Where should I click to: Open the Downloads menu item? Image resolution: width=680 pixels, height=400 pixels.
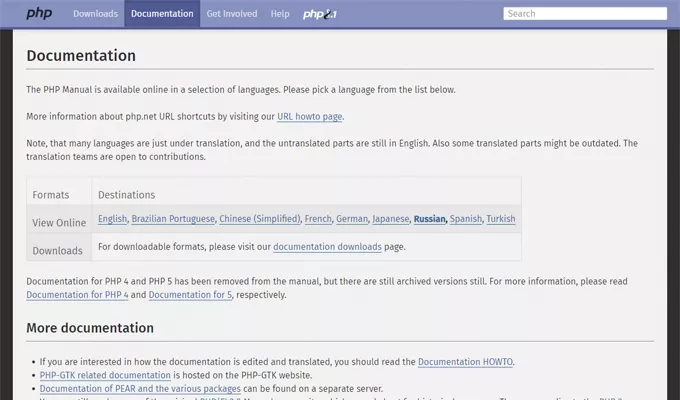pos(95,13)
